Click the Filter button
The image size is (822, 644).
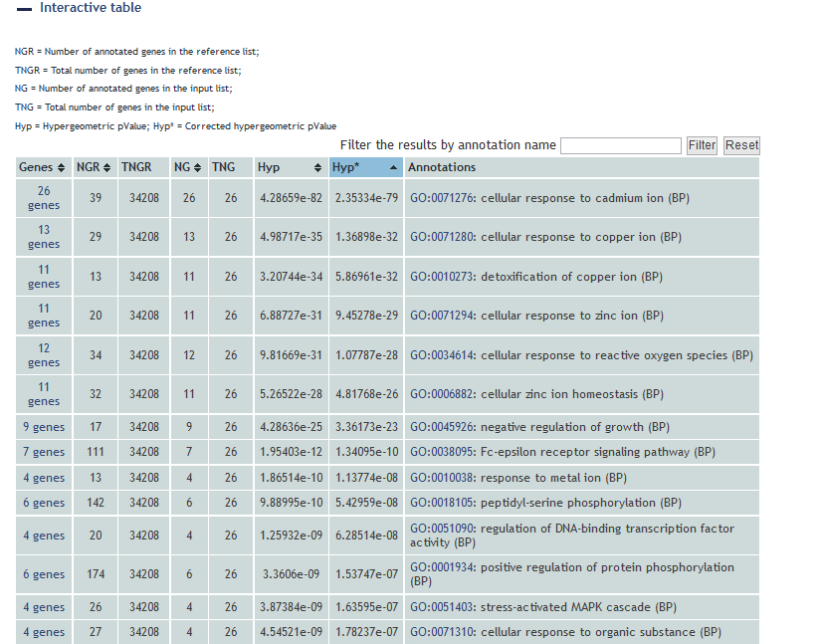coord(702,145)
